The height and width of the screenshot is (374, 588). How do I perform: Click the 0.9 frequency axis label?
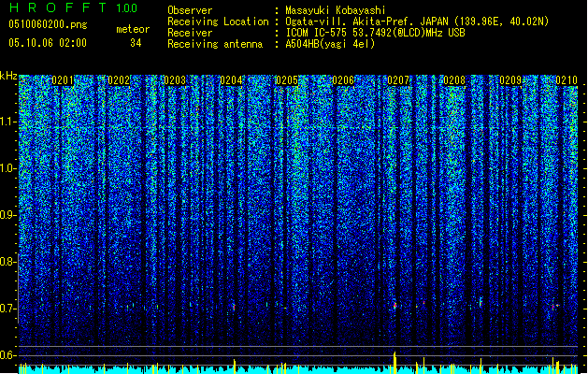pyautogui.click(x=7, y=215)
